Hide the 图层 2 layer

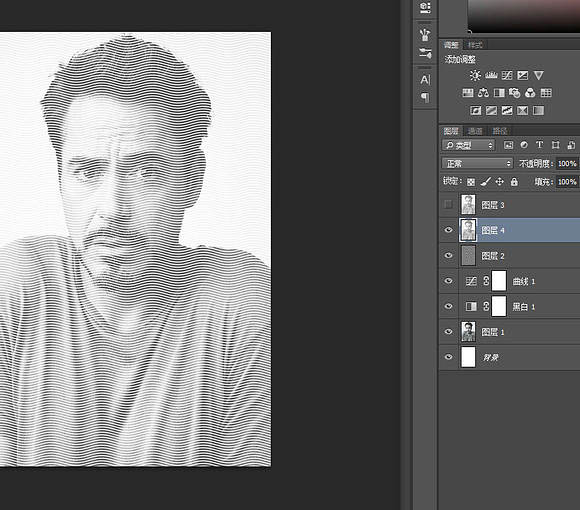click(x=448, y=256)
